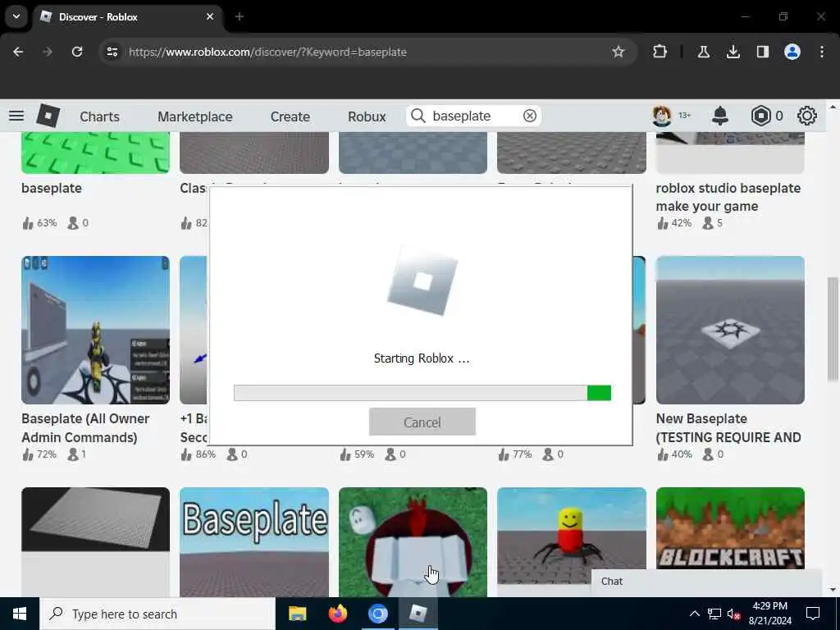Bookmark this page with the star

coord(619,52)
